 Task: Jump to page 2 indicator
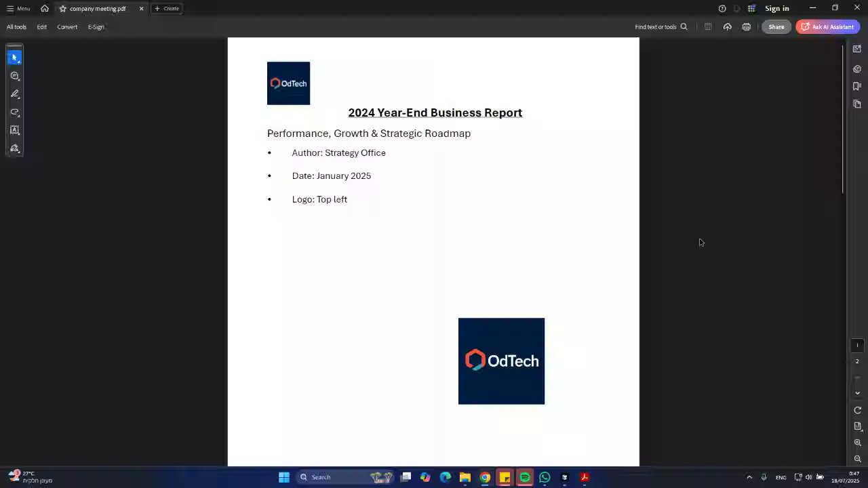pos(857,361)
